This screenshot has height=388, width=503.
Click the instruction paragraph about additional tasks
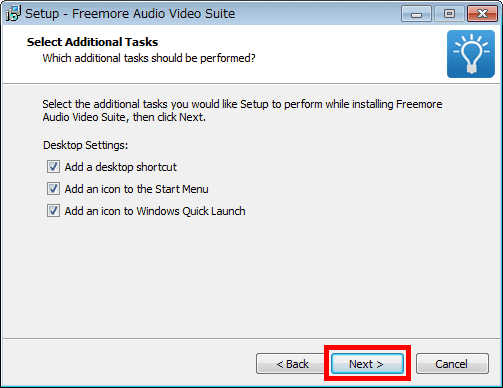[242, 111]
